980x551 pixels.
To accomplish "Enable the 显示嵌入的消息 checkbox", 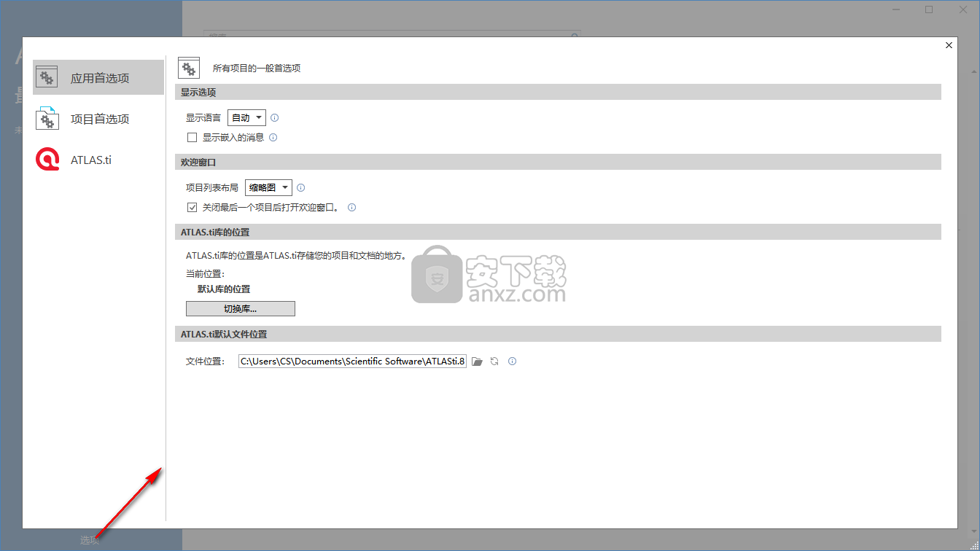I will tap(192, 137).
